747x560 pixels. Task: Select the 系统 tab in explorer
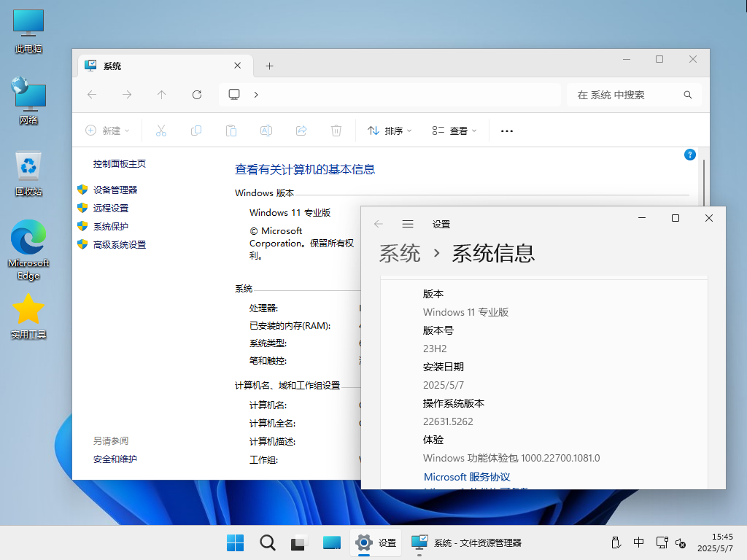click(166, 66)
